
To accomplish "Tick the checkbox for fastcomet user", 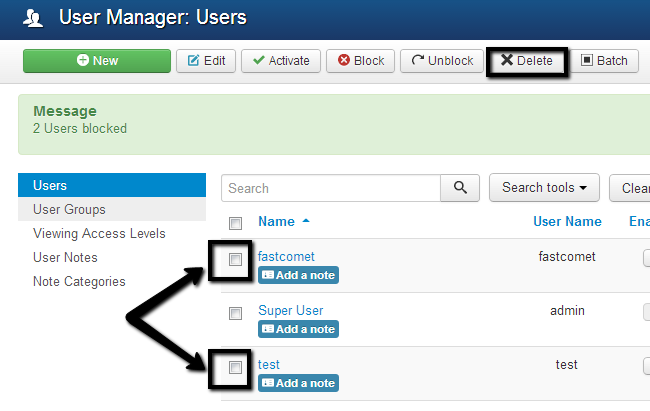I will click(235, 259).
